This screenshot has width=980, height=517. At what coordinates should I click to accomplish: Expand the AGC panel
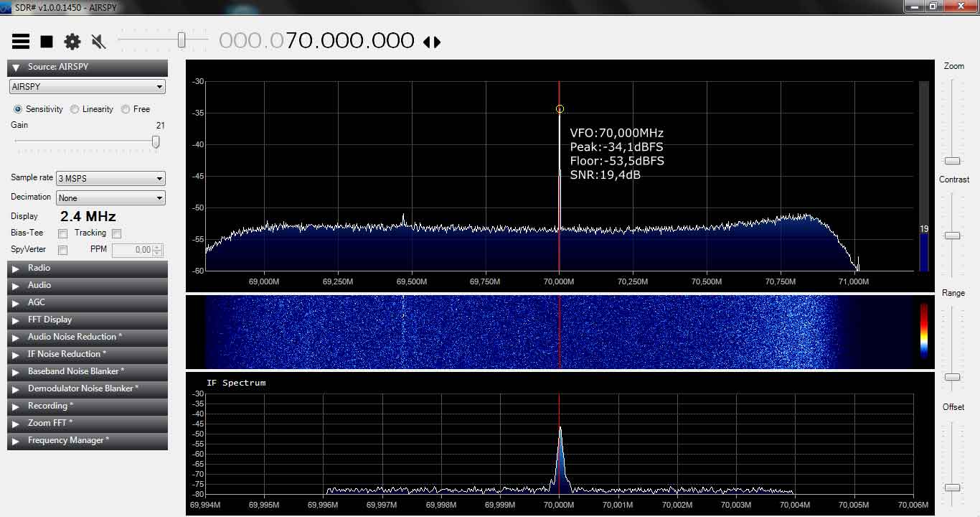(x=88, y=302)
